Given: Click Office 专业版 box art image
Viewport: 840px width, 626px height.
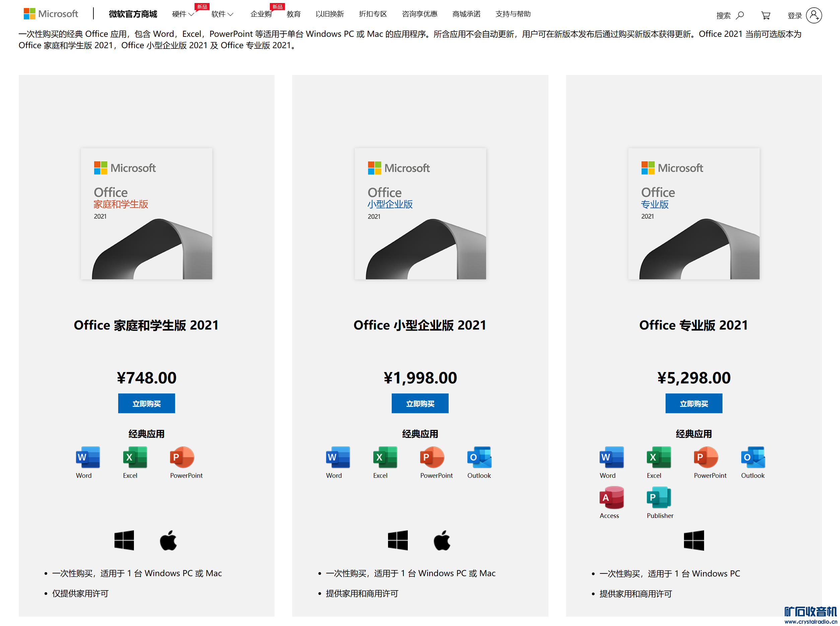Looking at the screenshot, I should point(694,214).
